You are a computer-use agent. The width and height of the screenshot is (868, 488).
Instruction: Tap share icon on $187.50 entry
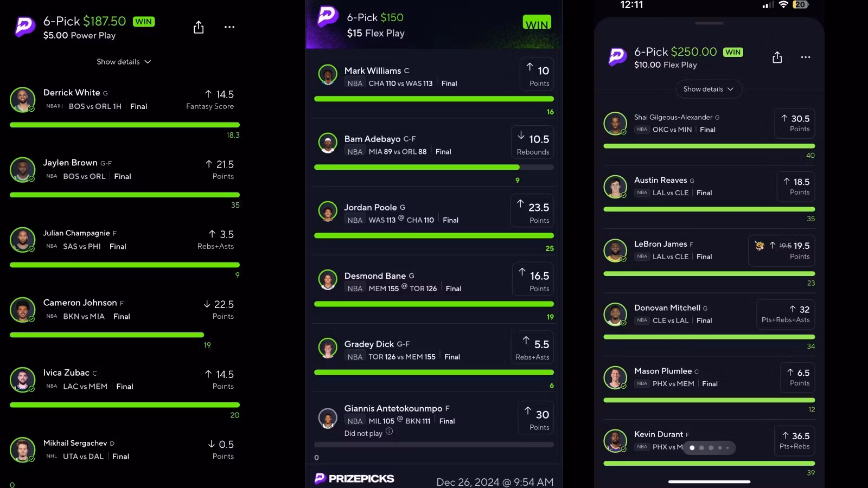pos(199,27)
